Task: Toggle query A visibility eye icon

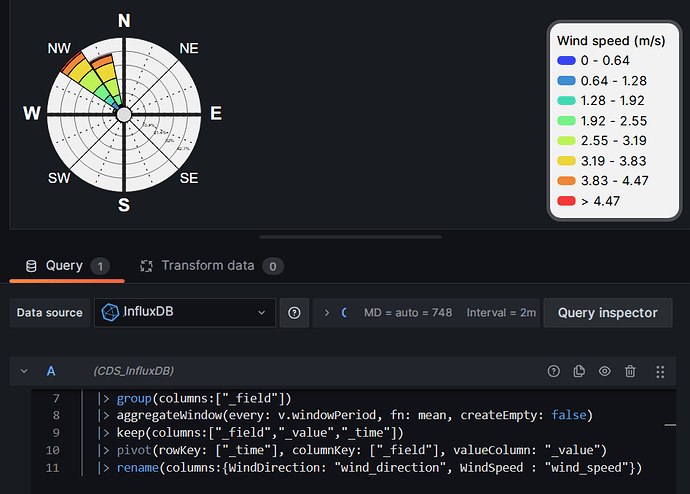Action: [605, 371]
